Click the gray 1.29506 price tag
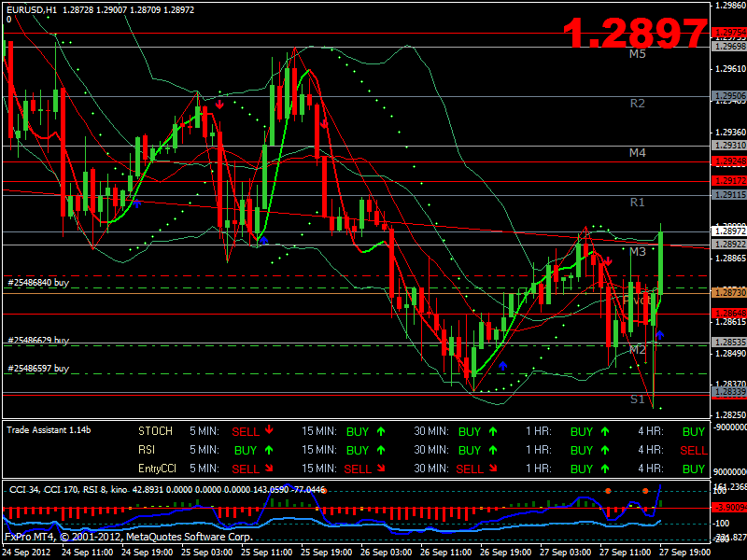The image size is (747, 560). (729, 96)
